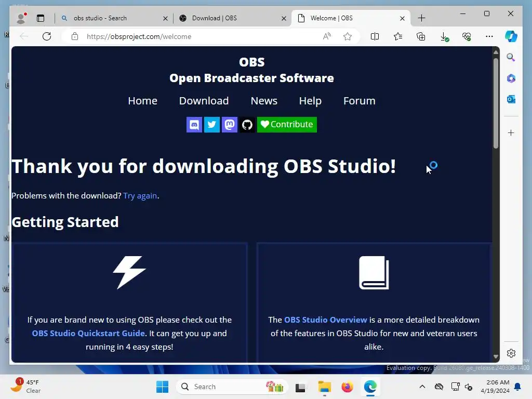This screenshot has width=532, height=399.
Task: Close the Welcome | OBS tab
Action: [402, 18]
